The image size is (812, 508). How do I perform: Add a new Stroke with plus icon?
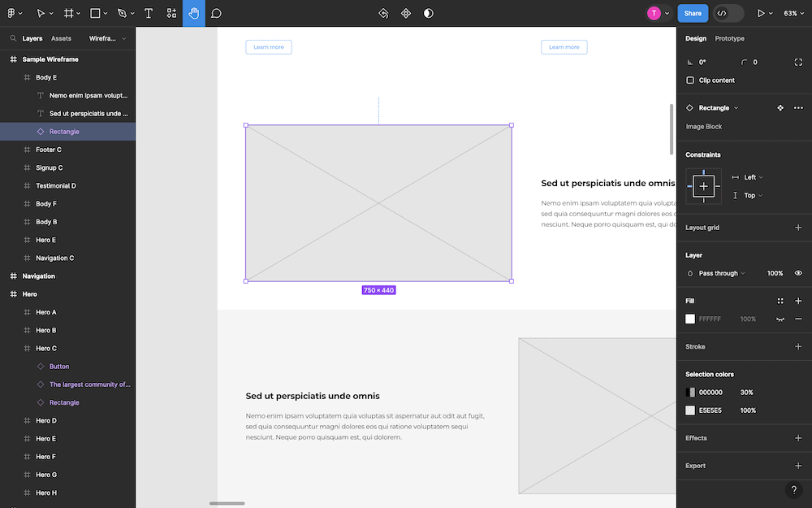798,346
